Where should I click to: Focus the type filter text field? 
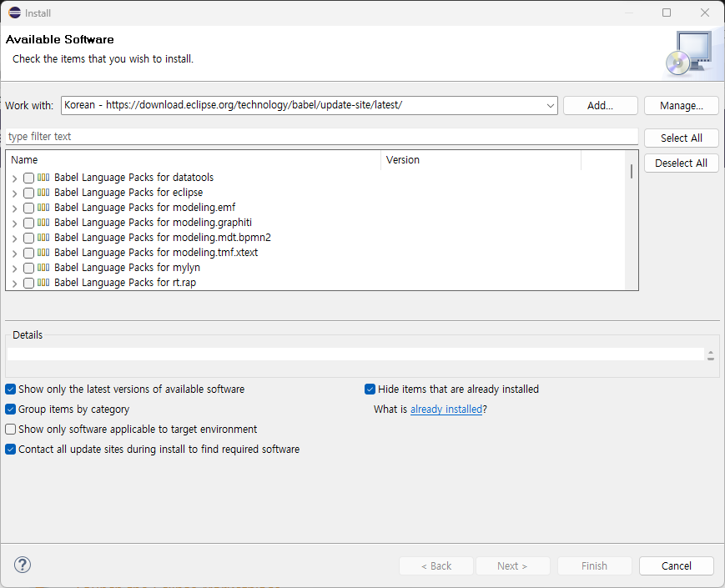[322, 137]
